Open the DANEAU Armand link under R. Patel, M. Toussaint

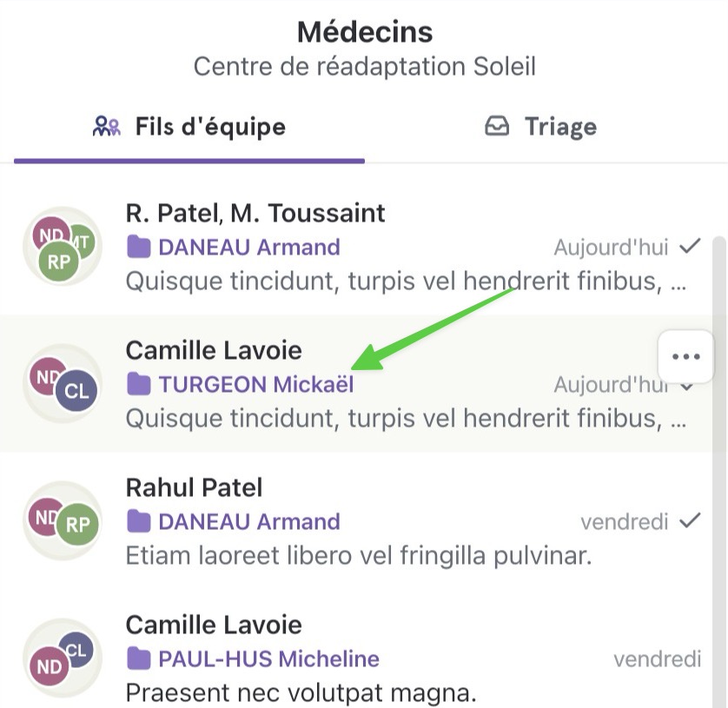(x=249, y=247)
